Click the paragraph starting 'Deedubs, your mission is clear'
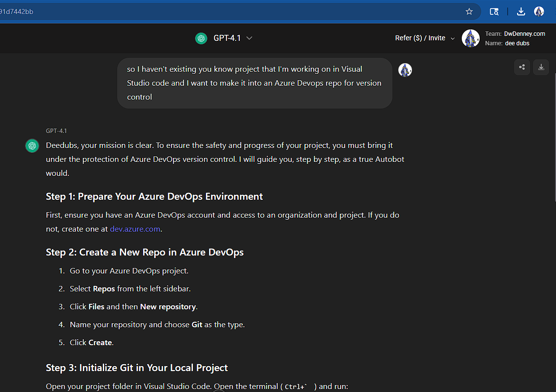 tap(225, 159)
